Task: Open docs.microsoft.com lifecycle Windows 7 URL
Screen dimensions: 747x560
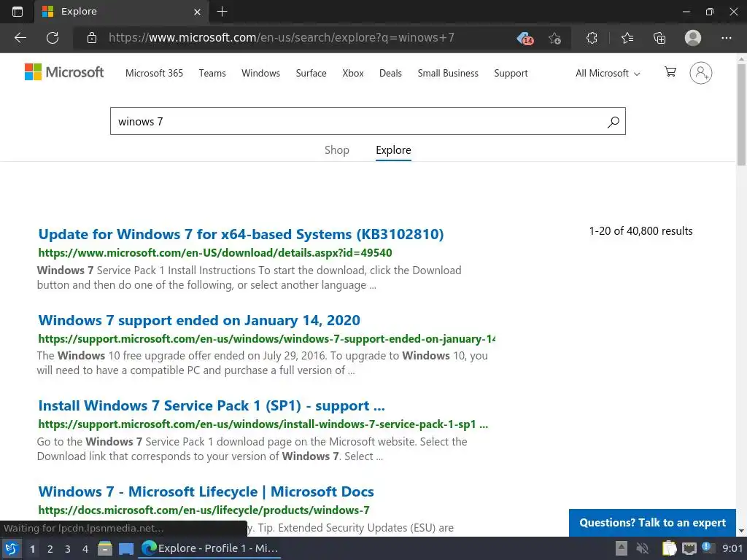Action: point(204,510)
